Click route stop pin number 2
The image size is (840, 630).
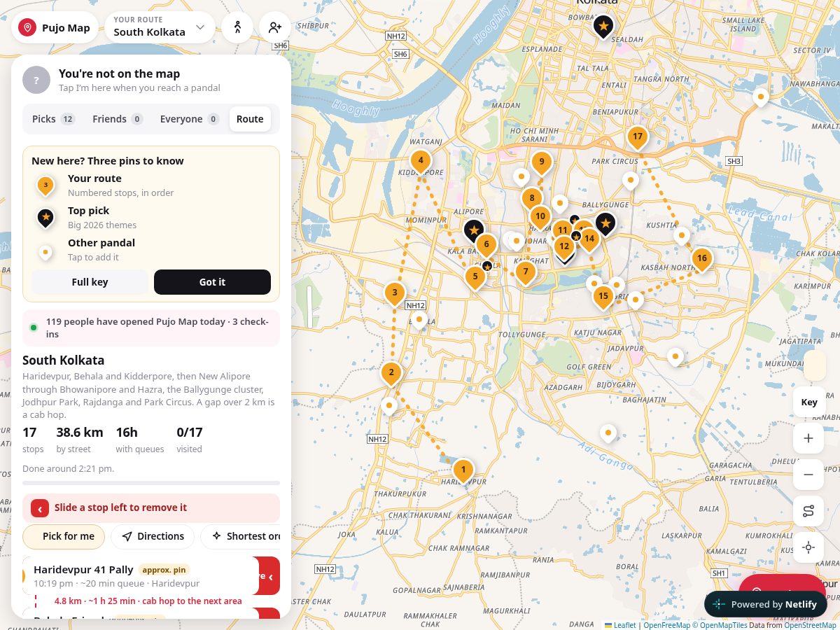pyautogui.click(x=391, y=374)
